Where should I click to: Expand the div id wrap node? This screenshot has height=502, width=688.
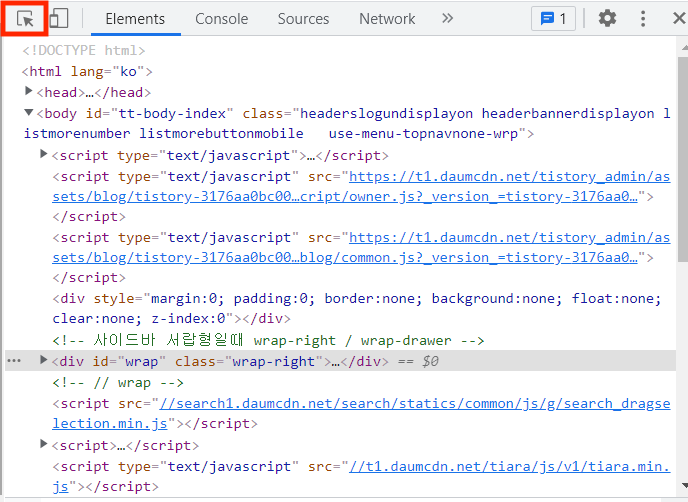43,360
